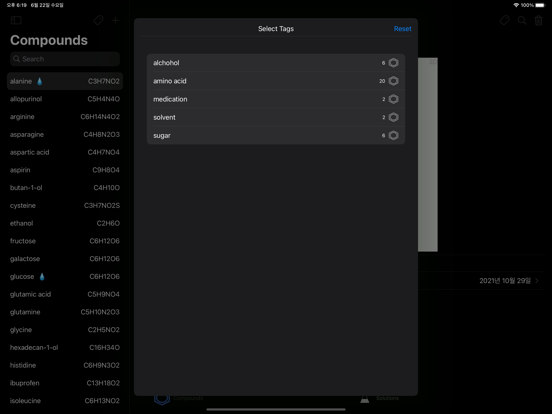Toggle the medication tag hexagon
The image size is (552, 414).
393,99
